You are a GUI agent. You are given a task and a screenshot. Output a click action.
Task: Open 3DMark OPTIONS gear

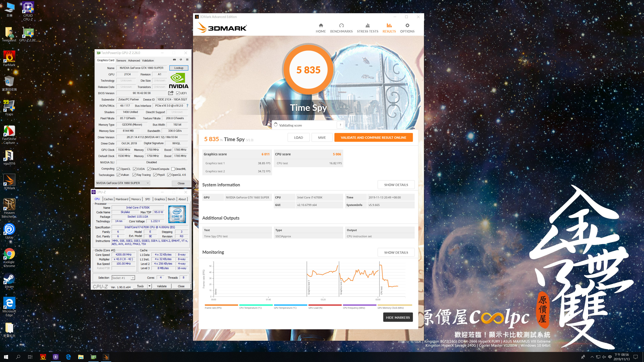tap(407, 28)
